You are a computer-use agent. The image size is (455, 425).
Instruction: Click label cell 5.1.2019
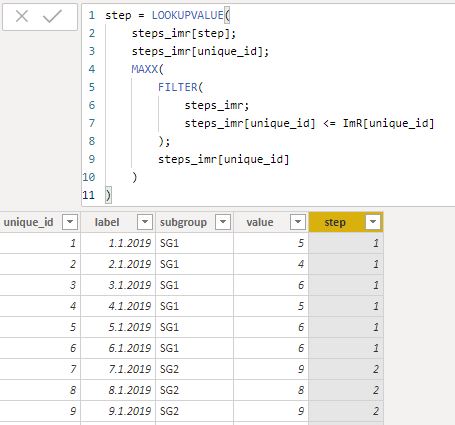[118, 327]
